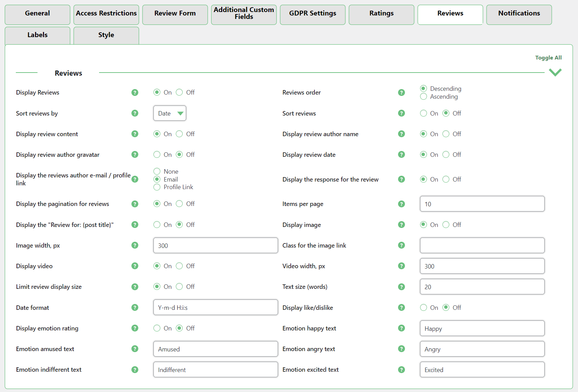Go to the Style tab
The width and height of the screenshot is (578, 392).
coord(106,35)
